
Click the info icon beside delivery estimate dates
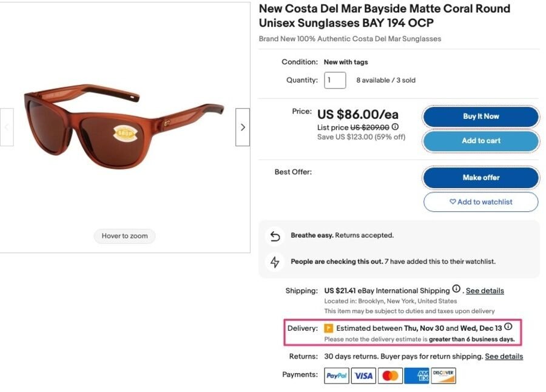click(x=507, y=328)
